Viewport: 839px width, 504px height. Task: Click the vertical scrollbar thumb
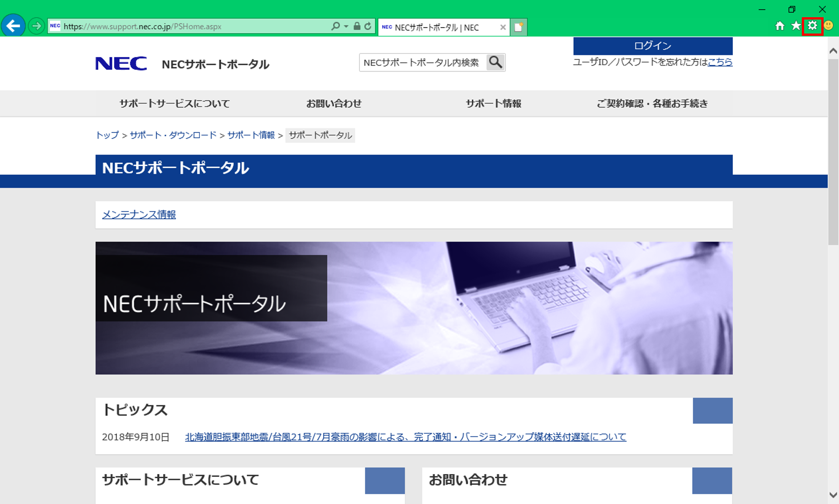[x=833, y=152]
